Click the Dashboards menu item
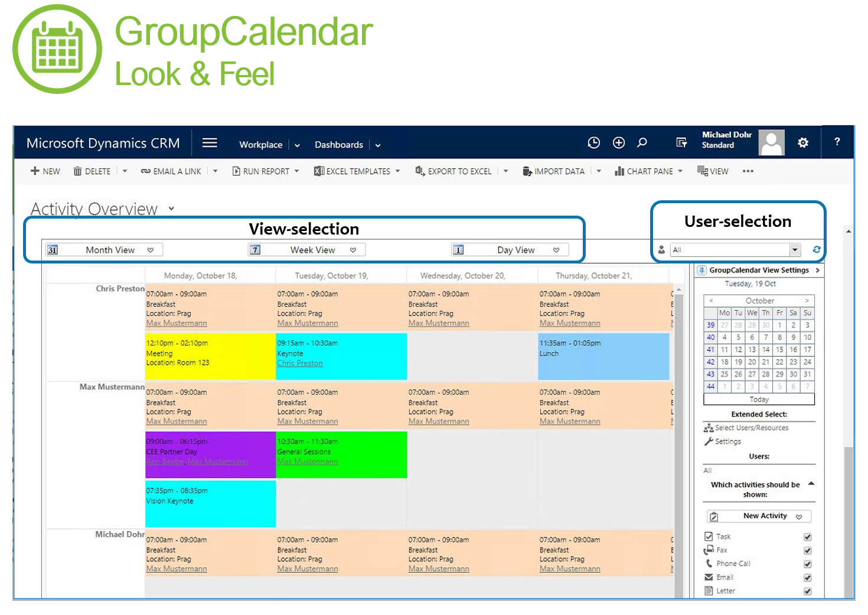Viewport: 868px width, 615px height. point(339,145)
